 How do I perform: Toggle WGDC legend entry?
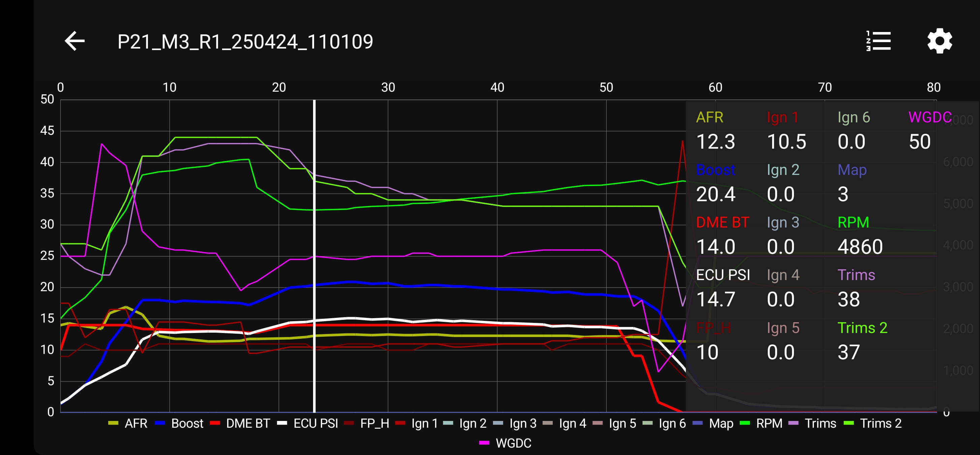[505, 443]
